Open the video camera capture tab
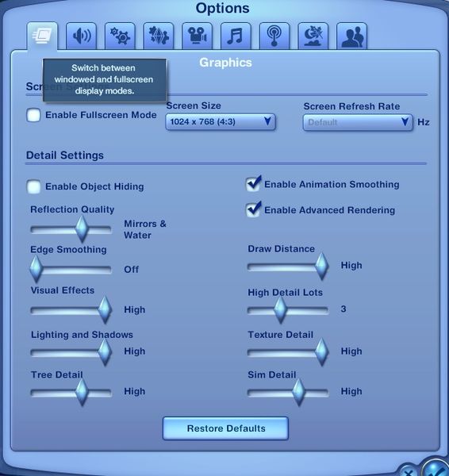The width and height of the screenshot is (449, 476). click(197, 36)
